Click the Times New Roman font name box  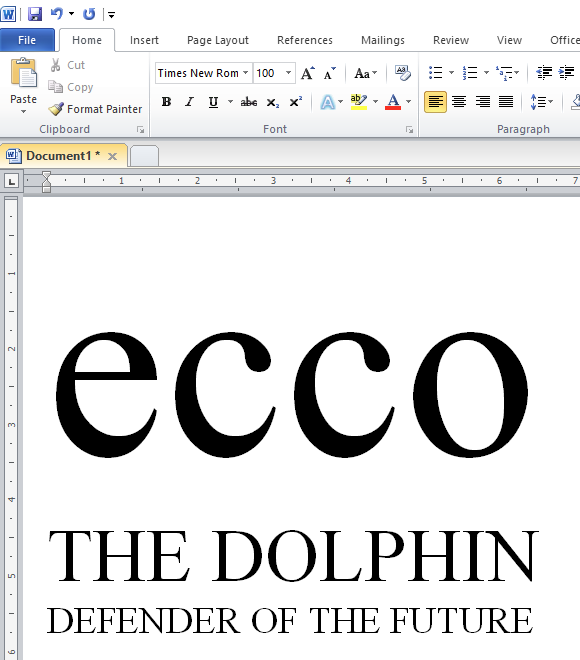[x=198, y=73]
